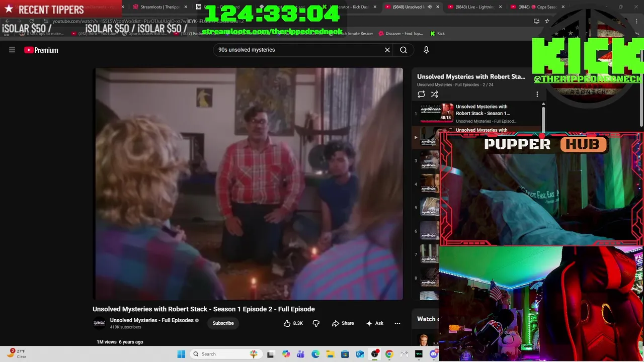644x362 pixels.
Task: Switch to '(9848) Live - Lightning' tab
Action: [x=474, y=7]
